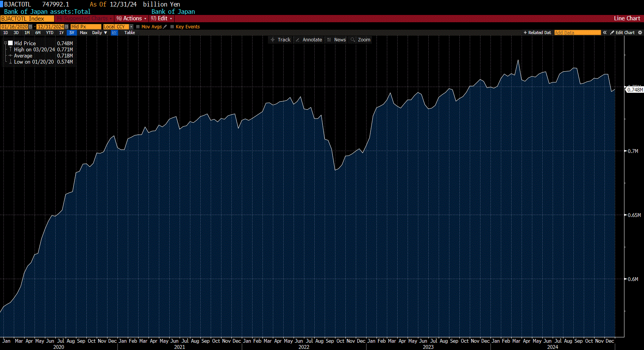Open the Annotate drawing tool
This screenshot has width=644, height=350.
(309, 39)
